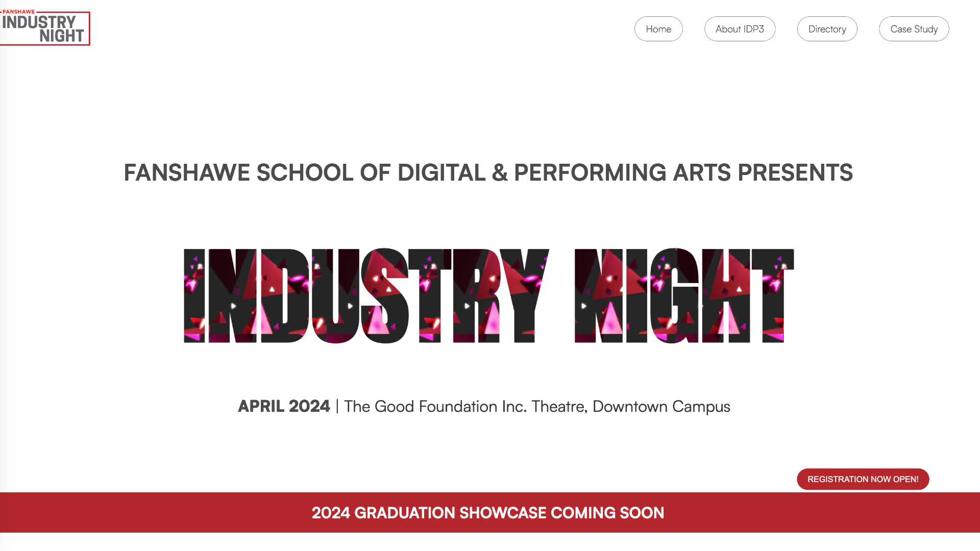Go to About IDP3
This screenshot has width=980, height=551.
740,29
